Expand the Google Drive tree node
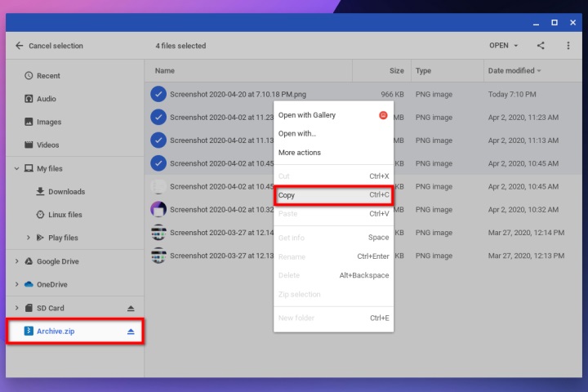Screen dimensions: 588x392 16,261
